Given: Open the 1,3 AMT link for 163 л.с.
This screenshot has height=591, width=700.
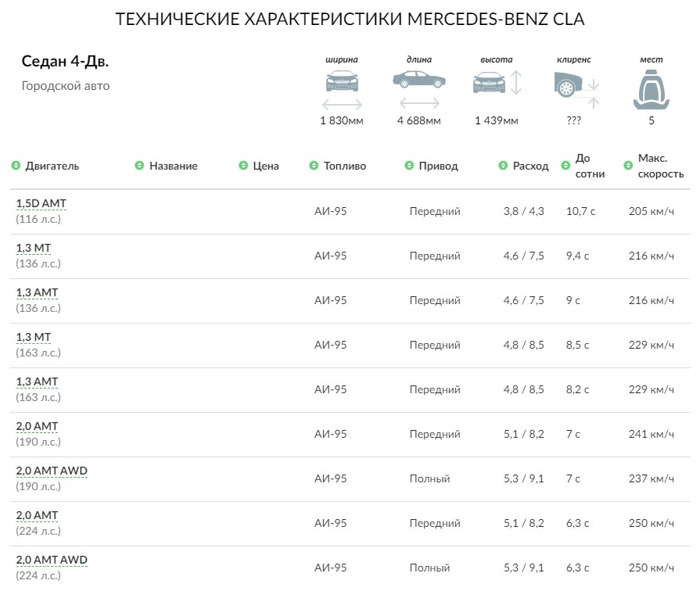Looking at the screenshot, I should point(37,382).
